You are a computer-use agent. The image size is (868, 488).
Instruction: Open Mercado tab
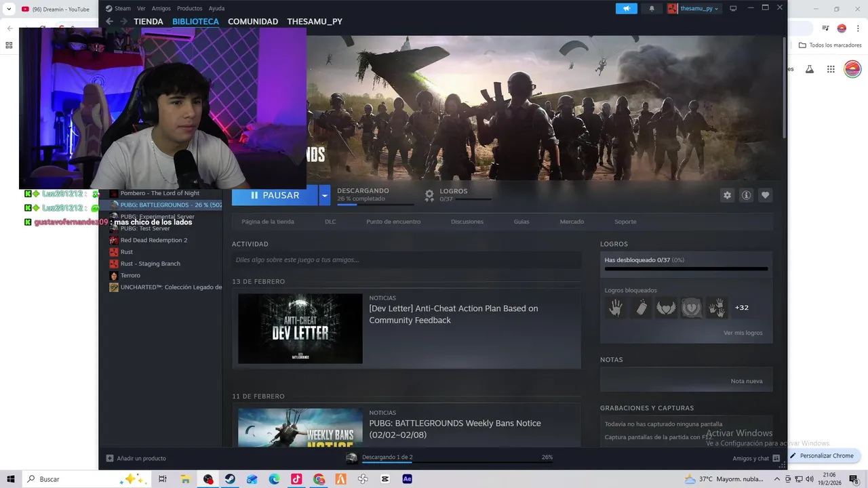[x=572, y=222]
